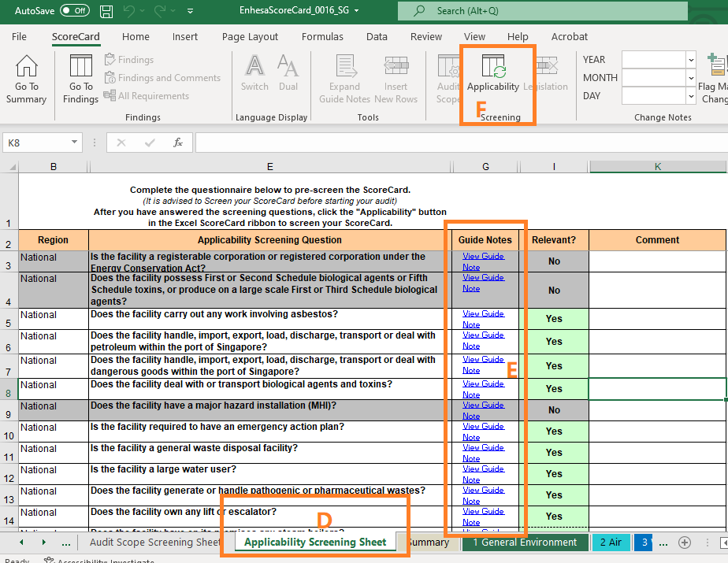Screen dimensions: 728x563
Task: Switch to the ScoreCard ribbon tab
Action: (76, 36)
